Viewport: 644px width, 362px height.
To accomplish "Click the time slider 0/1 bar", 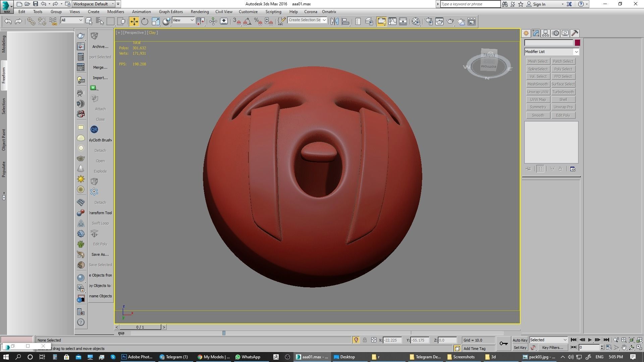I will [140, 327].
